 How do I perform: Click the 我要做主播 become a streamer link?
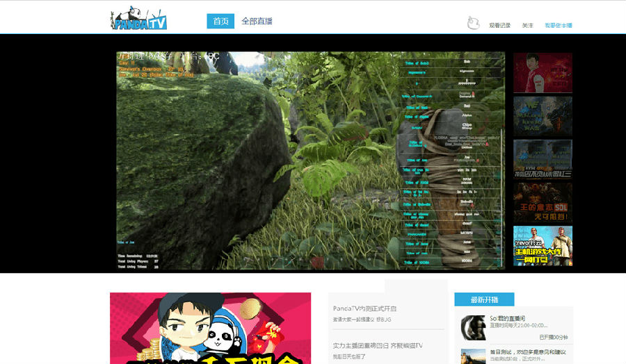pos(558,25)
